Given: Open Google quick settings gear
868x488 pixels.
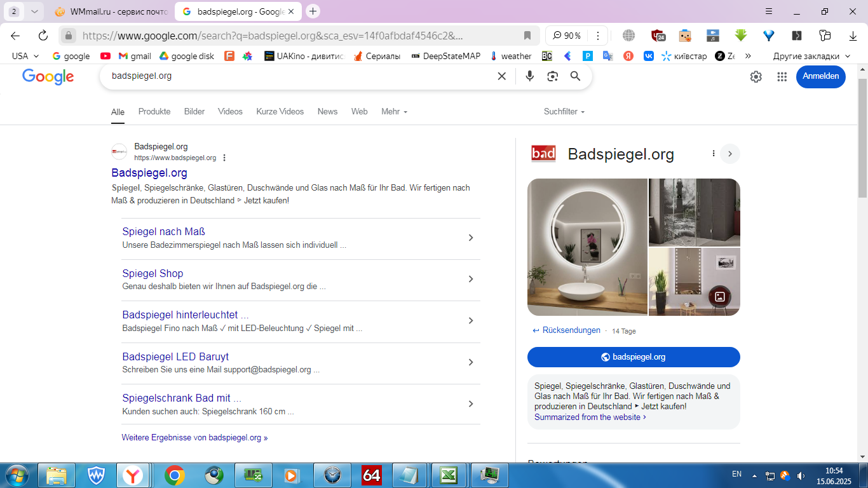Looking at the screenshot, I should [756, 76].
